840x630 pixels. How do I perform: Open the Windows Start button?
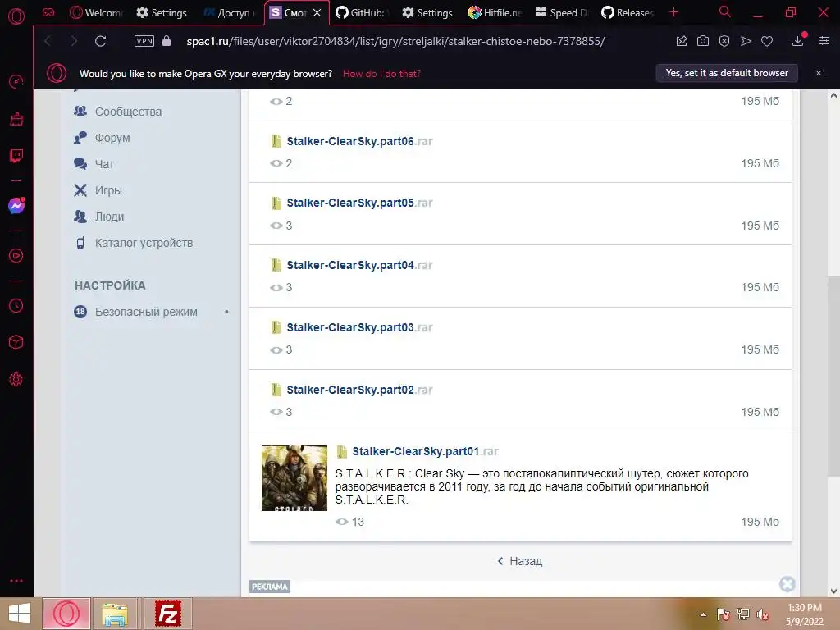[x=20, y=614]
